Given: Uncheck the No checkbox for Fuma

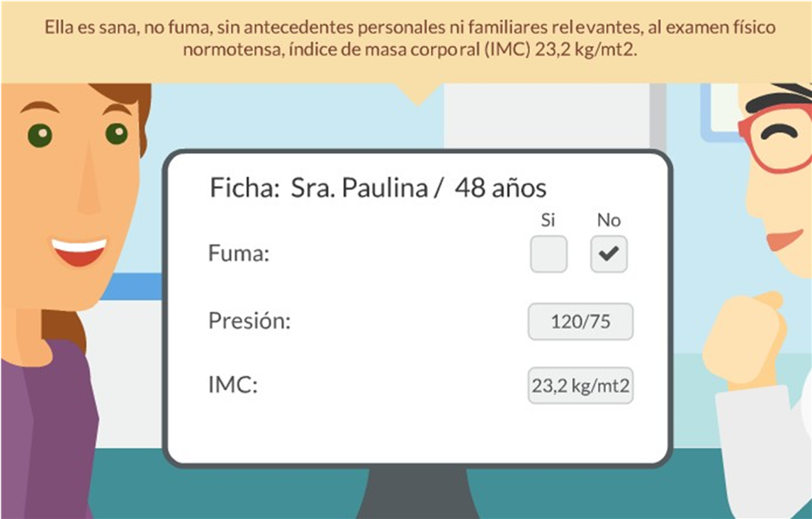Looking at the screenshot, I should tap(609, 254).
